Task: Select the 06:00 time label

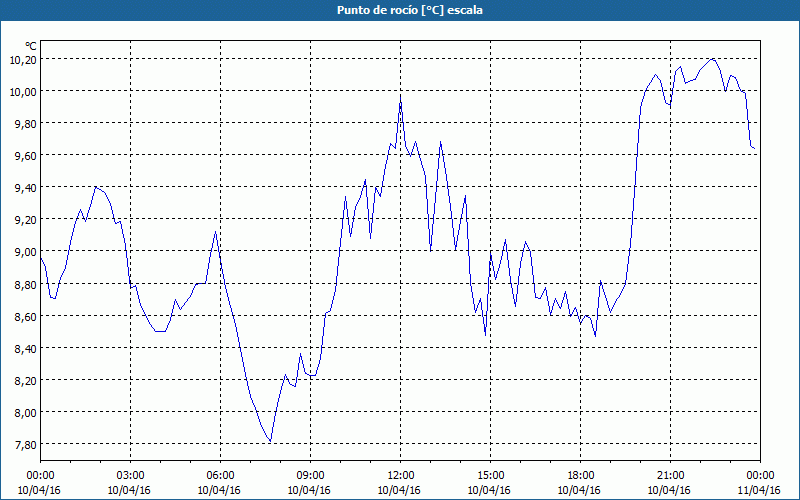Action: coord(220,476)
